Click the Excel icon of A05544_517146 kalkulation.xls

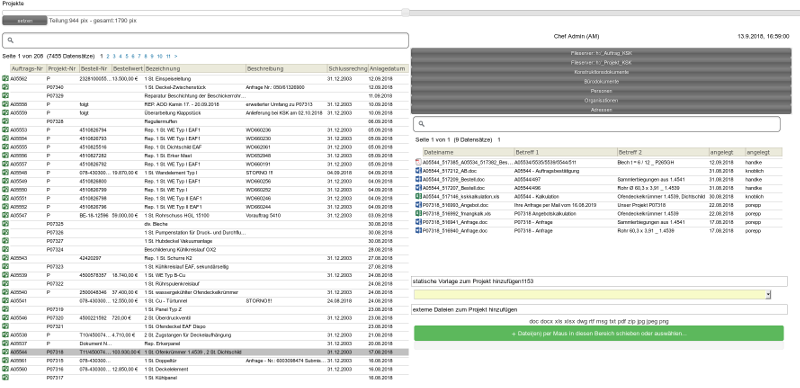418,197
